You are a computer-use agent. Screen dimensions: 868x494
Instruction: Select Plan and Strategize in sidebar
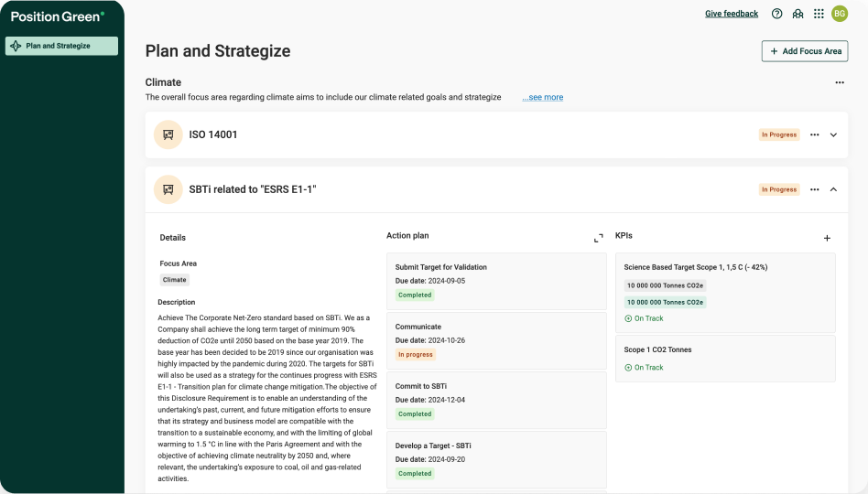[x=61, y=46]
